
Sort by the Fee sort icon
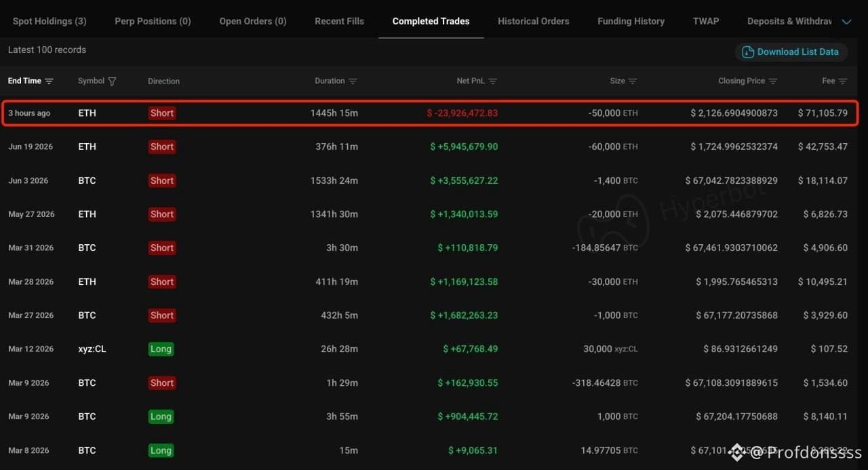coord(843,81)
